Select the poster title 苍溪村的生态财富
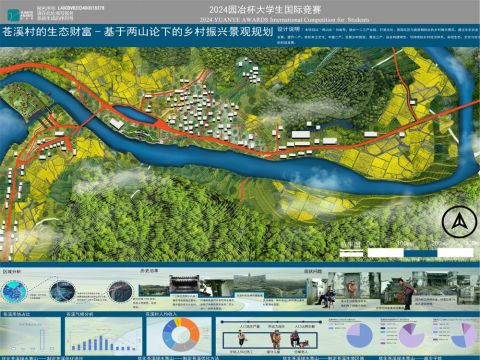480x360 pixels. [x=47, y=32]
